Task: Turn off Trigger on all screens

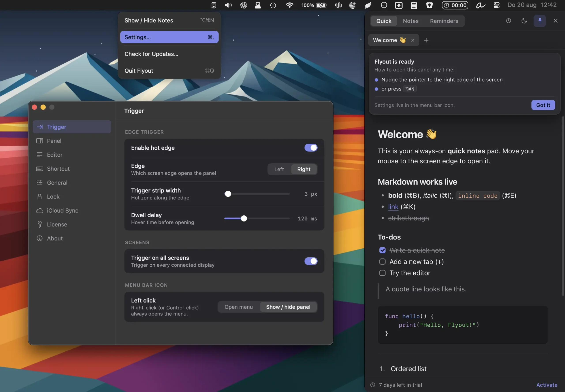Action: click(311, 261)
